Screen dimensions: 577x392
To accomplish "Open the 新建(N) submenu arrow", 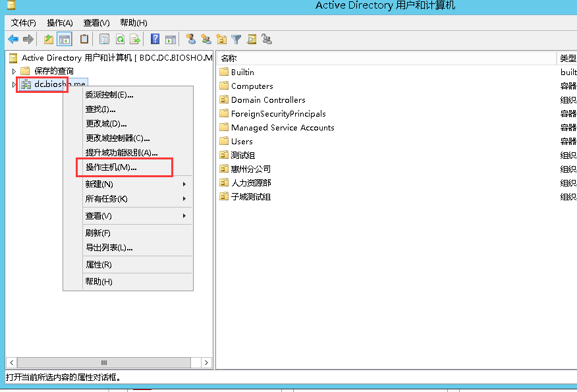I will click(x=184, y=184).
